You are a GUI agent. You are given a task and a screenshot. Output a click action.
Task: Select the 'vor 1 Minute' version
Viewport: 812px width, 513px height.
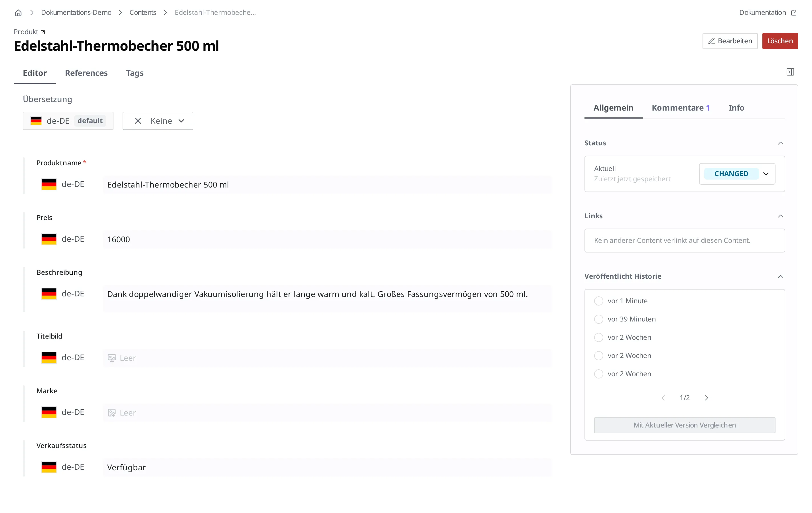tap(598, 301)
